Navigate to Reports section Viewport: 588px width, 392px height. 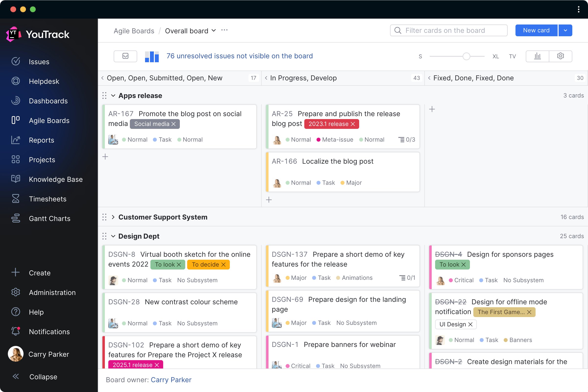(x=41, y=140)
